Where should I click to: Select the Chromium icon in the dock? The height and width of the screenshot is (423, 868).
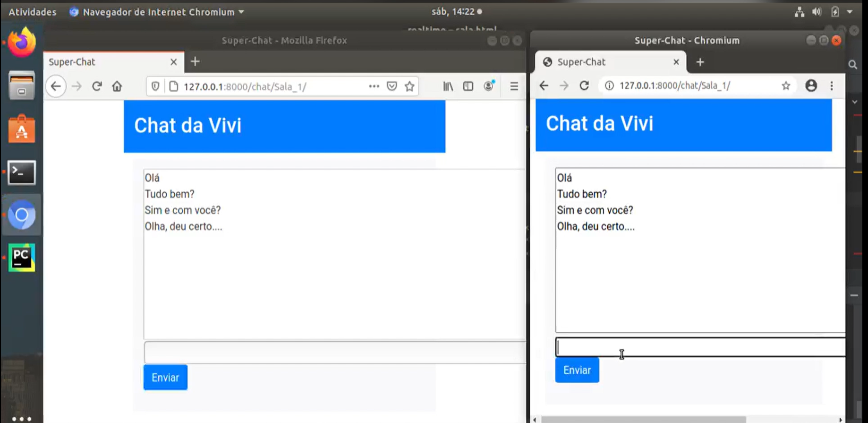(x=22, y=215)
